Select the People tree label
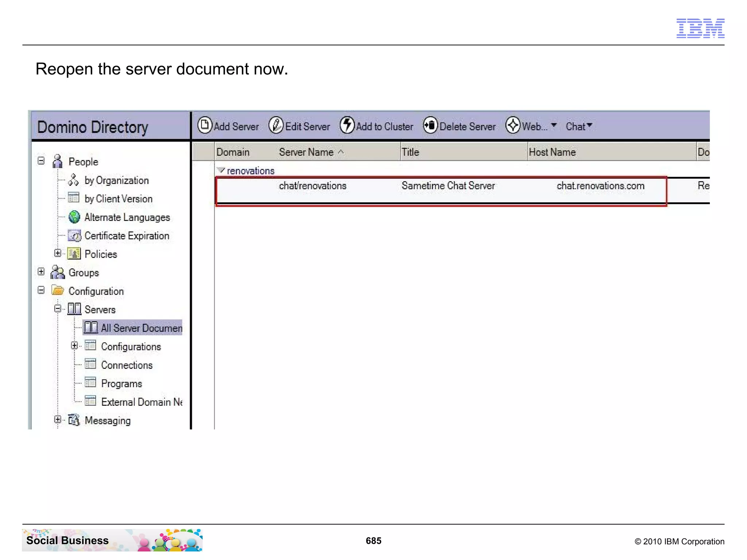Screen dimensions: 747x560 click(x=83, y=162)
